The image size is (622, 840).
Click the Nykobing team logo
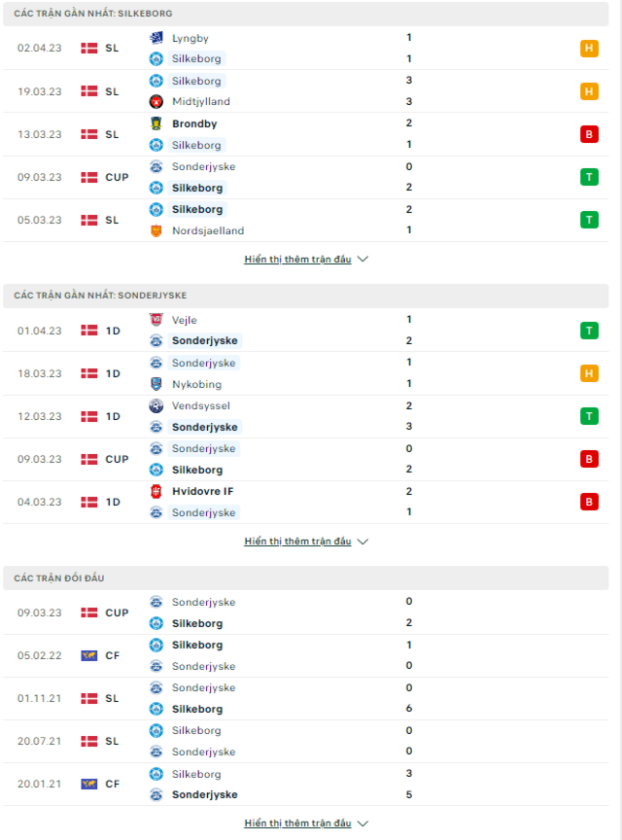click(155, 384)
